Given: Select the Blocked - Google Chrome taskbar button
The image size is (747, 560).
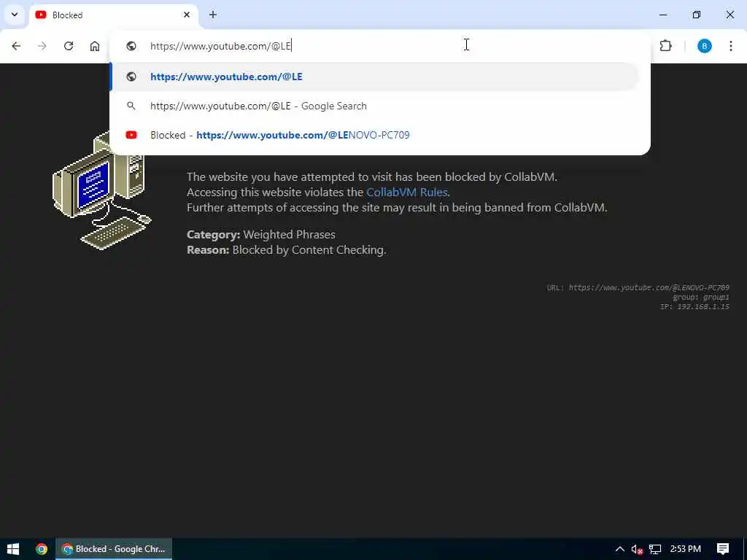Looking at the screenshot, I should click(x=114, y=549).
